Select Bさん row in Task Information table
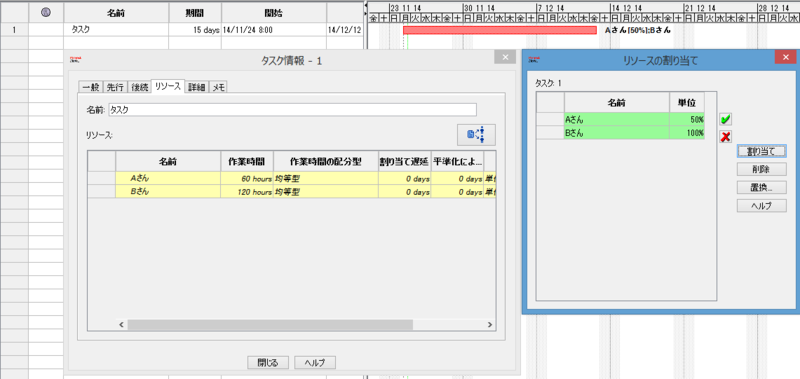Viewport: 800px width, 379px height. click(291, 192)
